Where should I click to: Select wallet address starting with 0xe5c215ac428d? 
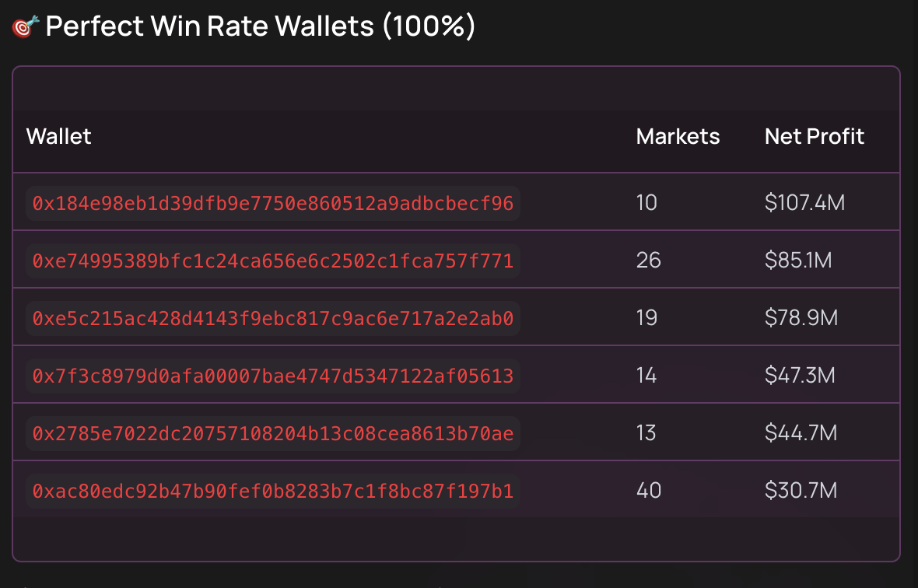(x=273, y=319)
